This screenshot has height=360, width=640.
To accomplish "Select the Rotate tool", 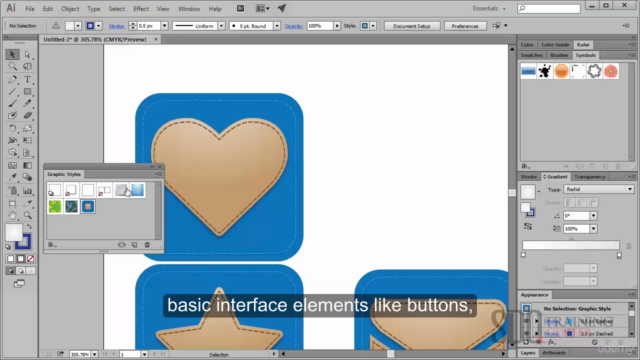I will (12, 129).
